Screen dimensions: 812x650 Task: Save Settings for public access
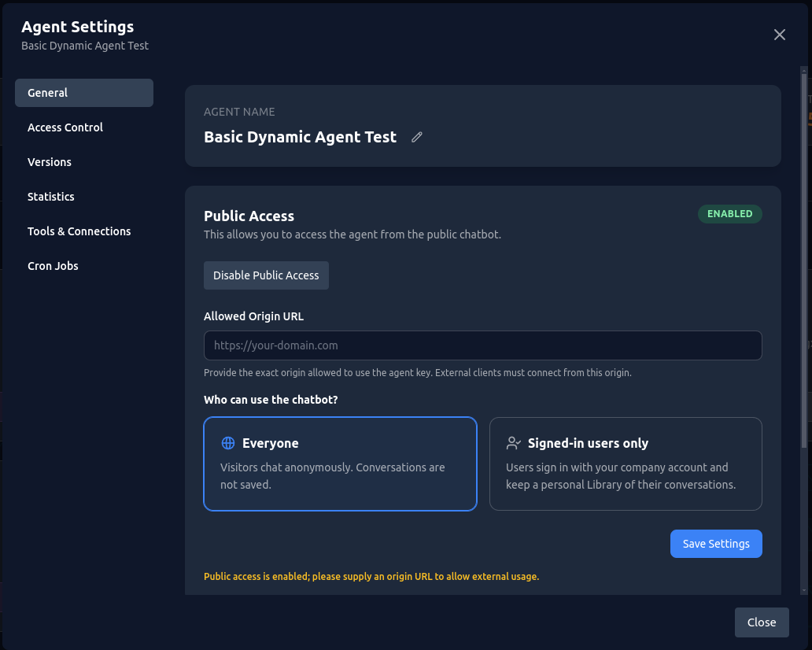[716, 544]
